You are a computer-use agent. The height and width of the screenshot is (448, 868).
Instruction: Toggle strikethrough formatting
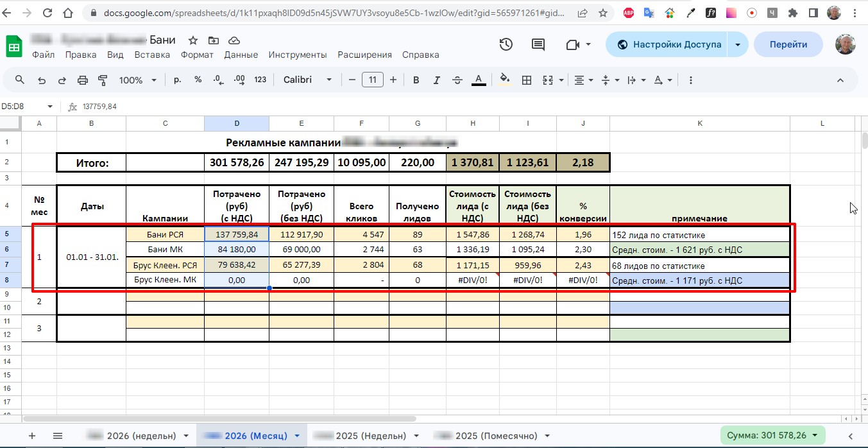(457, 80)
